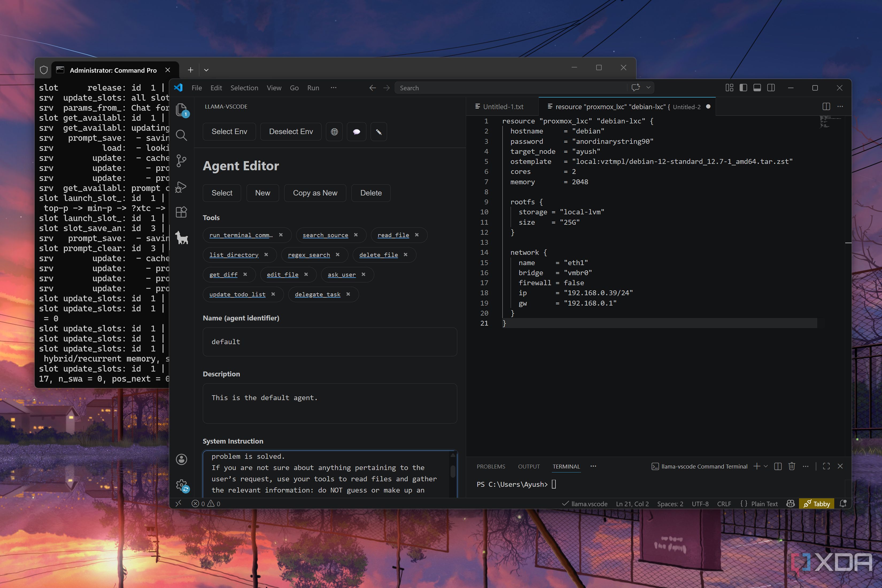Open the Manage gear icon
The image size is (882, 588).
point(182,485)
